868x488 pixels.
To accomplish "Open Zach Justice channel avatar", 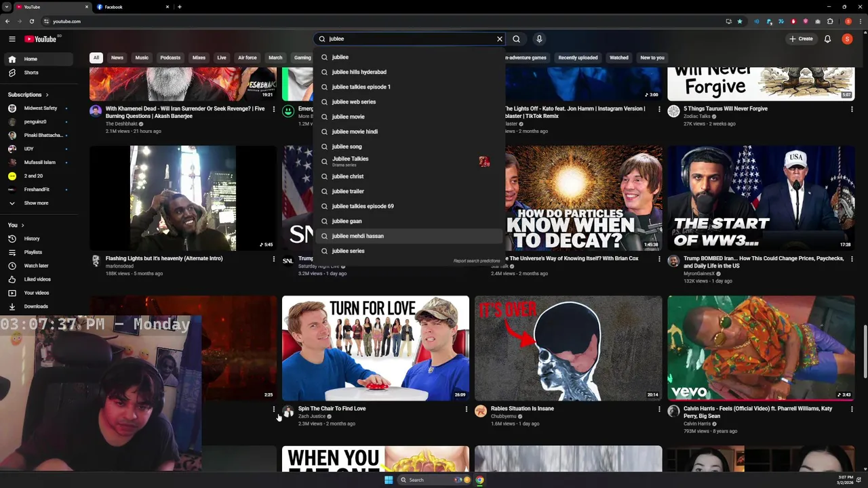I will [x=288, y=411].
